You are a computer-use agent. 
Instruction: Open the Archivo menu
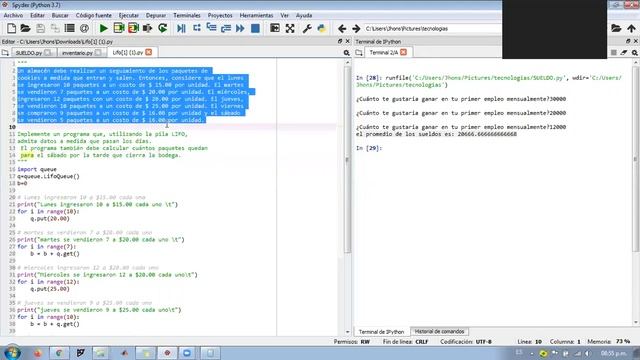pos(13,15)
